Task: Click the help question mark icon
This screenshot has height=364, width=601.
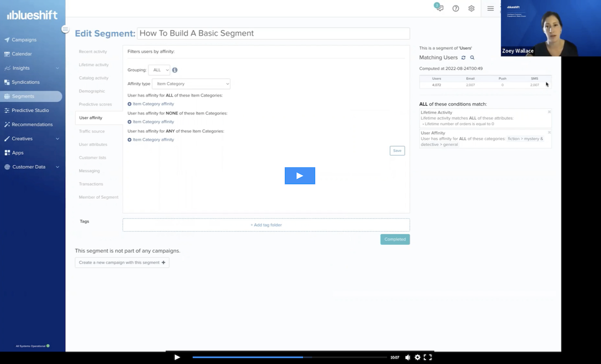Action: [x=456, y=9]
